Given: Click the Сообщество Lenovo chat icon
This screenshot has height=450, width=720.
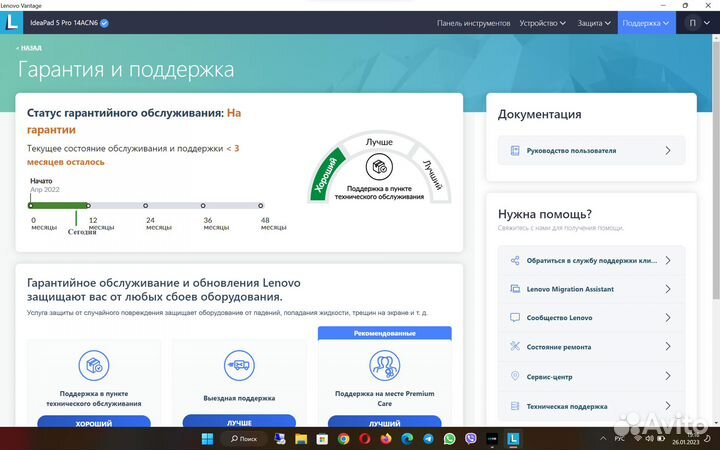Looking at the screenshot, I should (515, 317).
